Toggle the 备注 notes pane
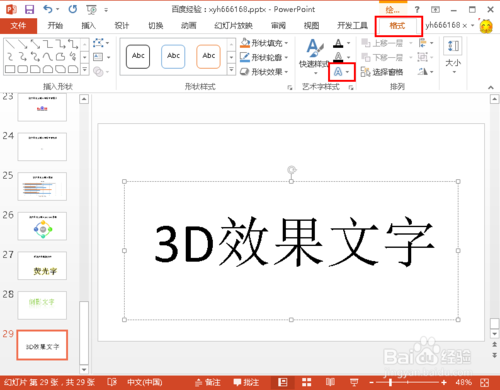 pos(208,382)
